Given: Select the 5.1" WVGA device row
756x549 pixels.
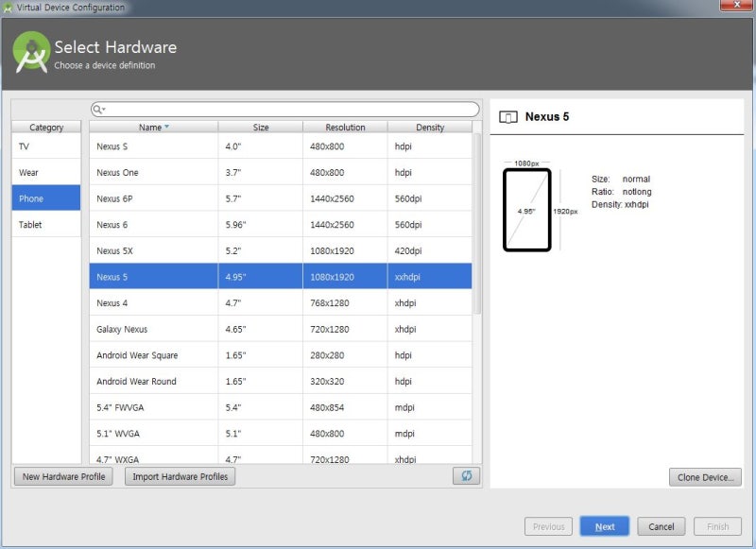Looking at the screenshot, I should pyautogui.click(x=281, y=433).
